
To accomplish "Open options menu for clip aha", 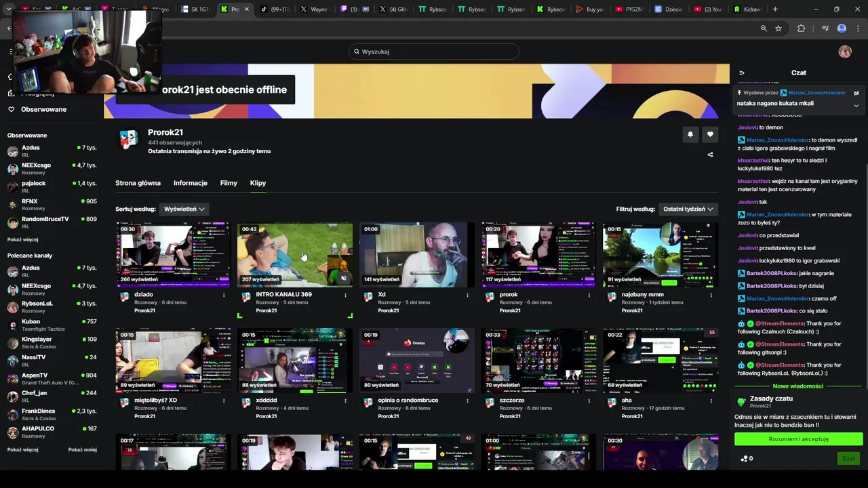I will 711,401.
